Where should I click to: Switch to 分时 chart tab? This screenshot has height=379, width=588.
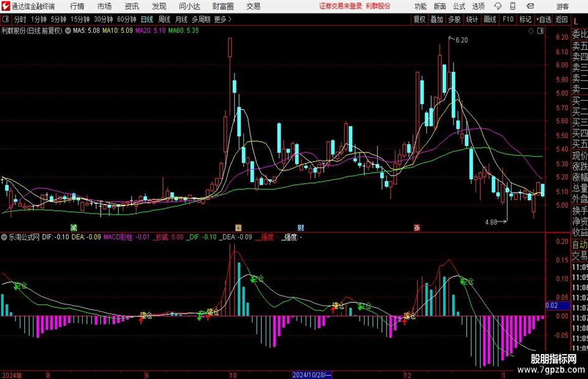point(20,19)
